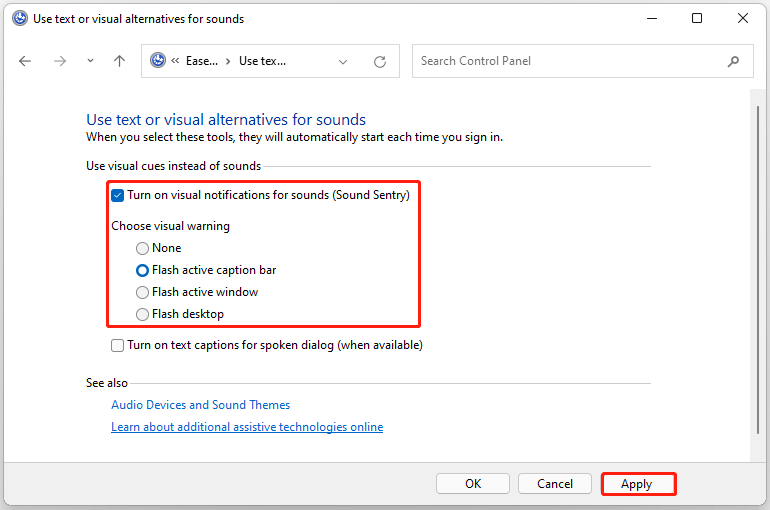Open Learn about additional assistive technologies online

point(247,427)
